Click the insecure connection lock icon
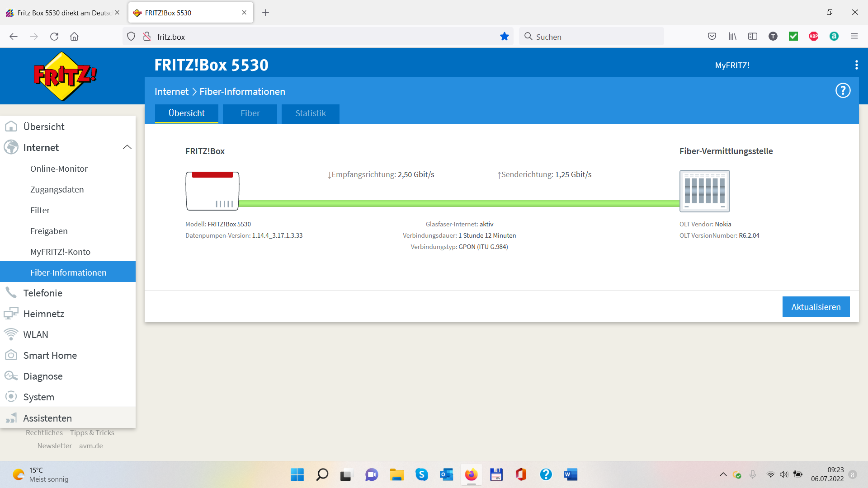This screenshot has width=868, height=488. tap(147, 37)
